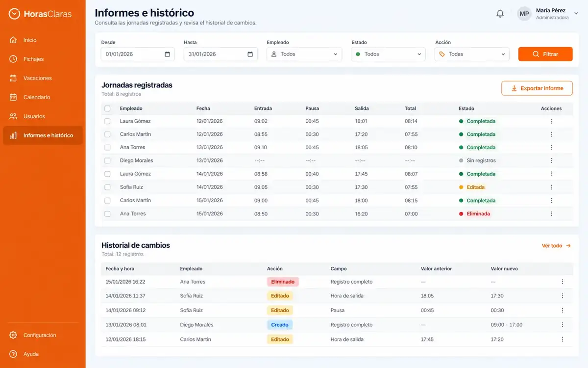Follow the Ver todo link
The width and height of the screenshot is (588, 368).
click(x=556, y=246)
